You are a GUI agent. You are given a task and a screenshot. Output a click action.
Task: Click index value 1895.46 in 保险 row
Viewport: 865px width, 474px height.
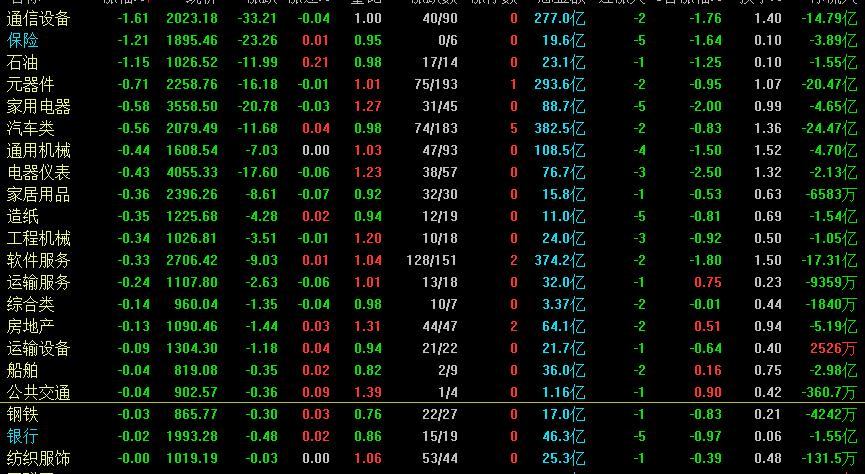[192, 40]
